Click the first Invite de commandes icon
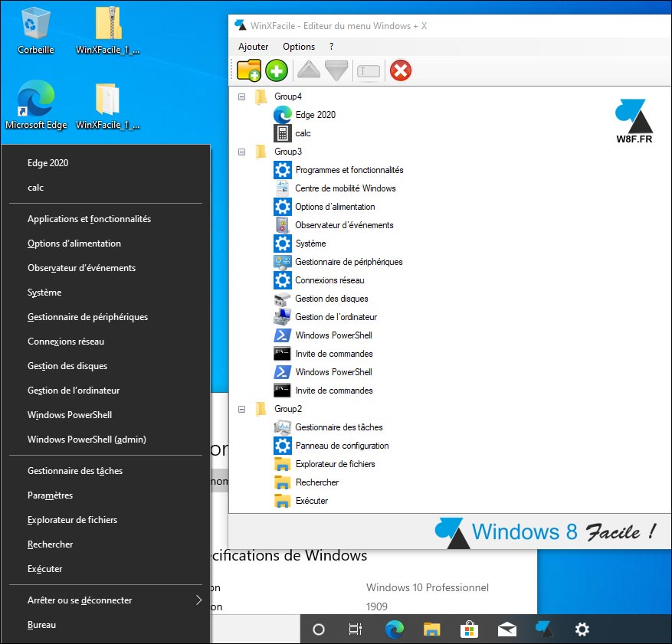 pos(283,354)
